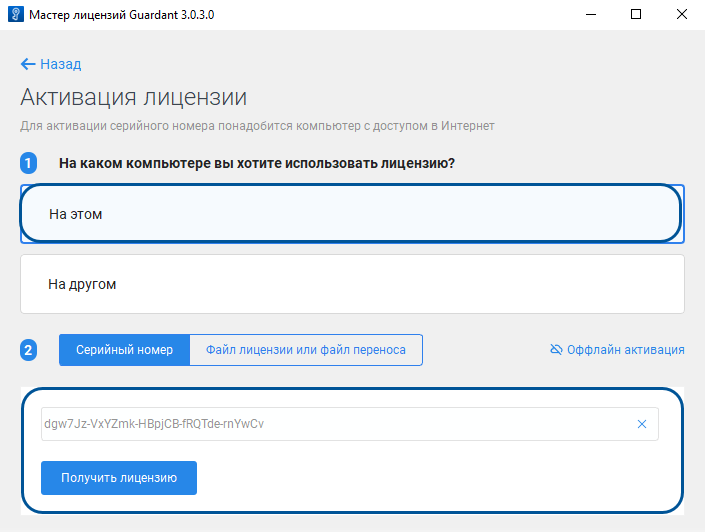Clear the serial number with the X icon
Image resolution: width=705 pixels, height=532 pixels.
click(642, 424)
